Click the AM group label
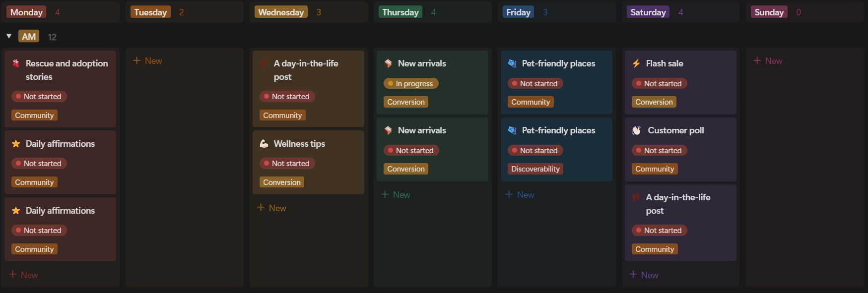 [29, 37]
